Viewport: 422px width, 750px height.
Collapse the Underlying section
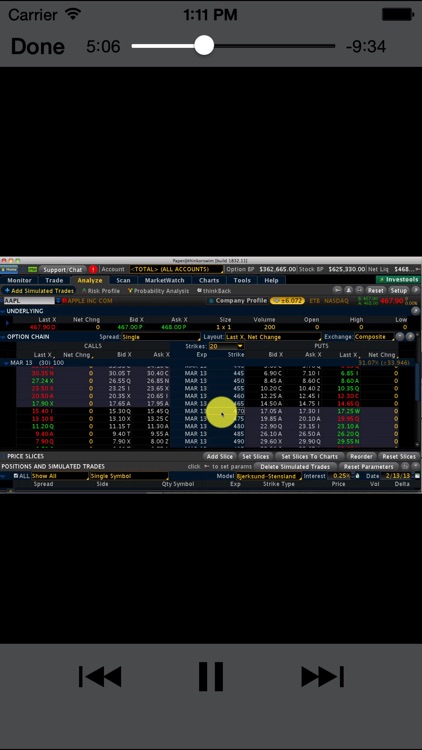tap(4, 311)
